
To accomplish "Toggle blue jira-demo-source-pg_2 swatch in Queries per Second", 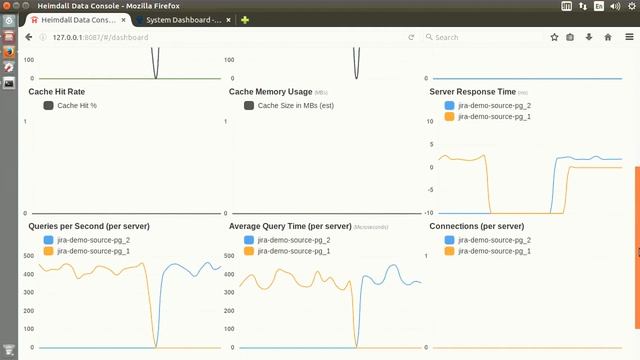I will 48,240.
